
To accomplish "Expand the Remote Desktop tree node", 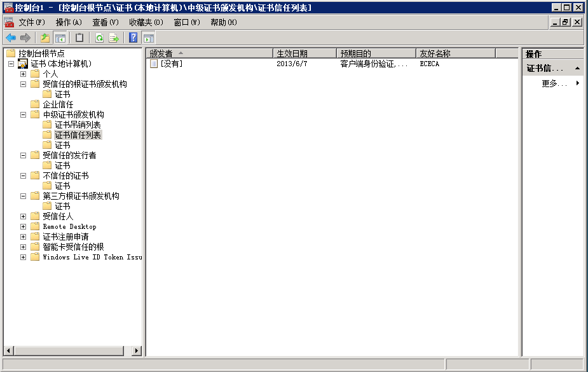I will tap(24, 226).
